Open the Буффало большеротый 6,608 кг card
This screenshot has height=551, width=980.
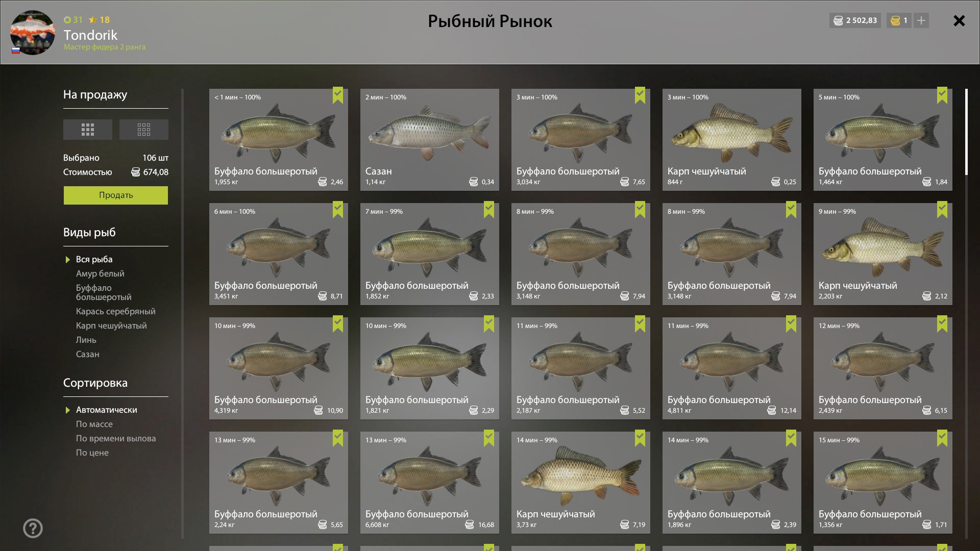(430, 483)
